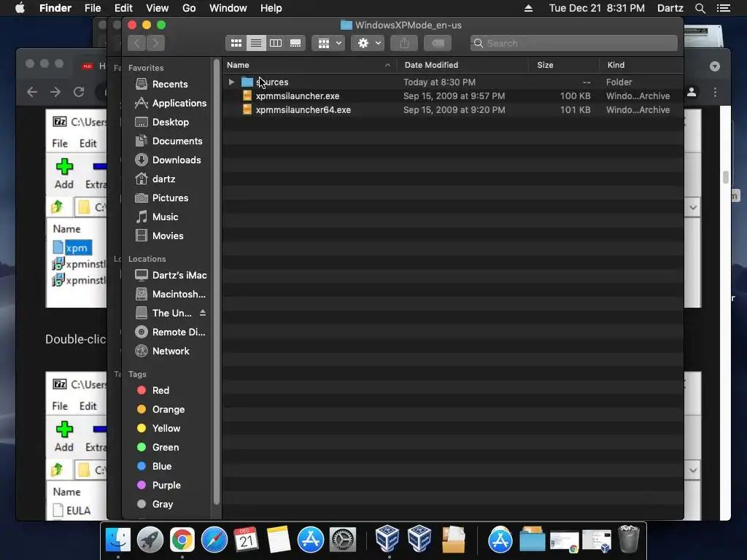Open the Apple menu

20,8
